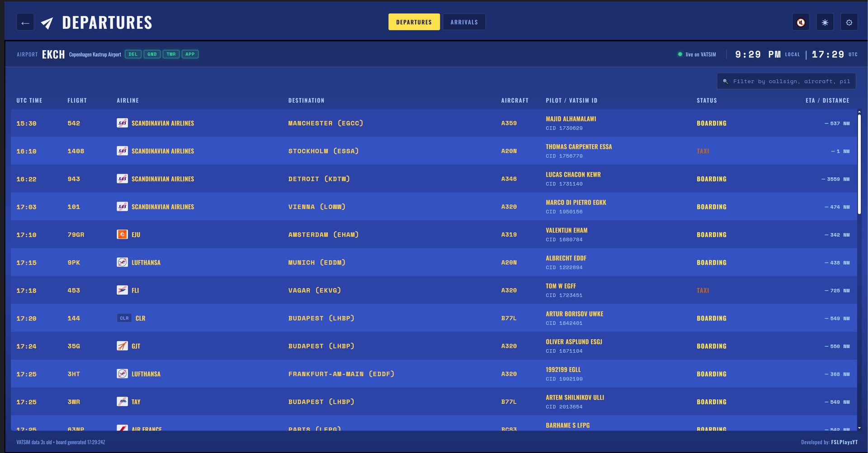This screenshot has width=868, height=453.
Task: Click the EJU airline logo
Action: pyautogui.click(x=122, y=235)
